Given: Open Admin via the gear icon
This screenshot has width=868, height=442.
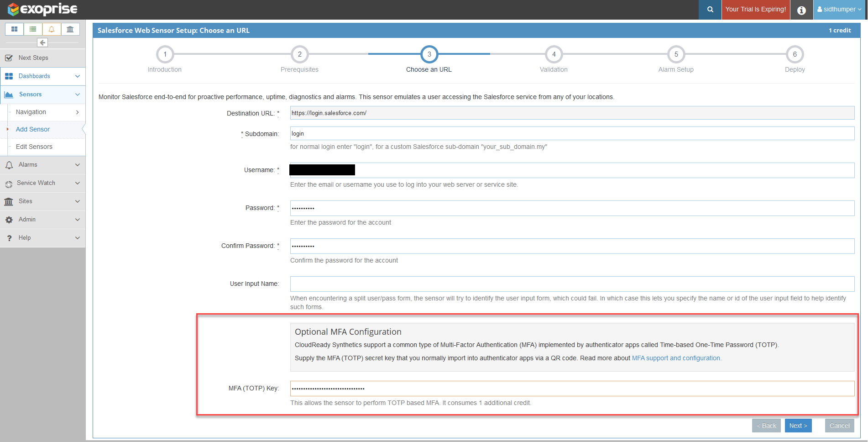Looking at the screenshot, I should [x=9, y=219].
